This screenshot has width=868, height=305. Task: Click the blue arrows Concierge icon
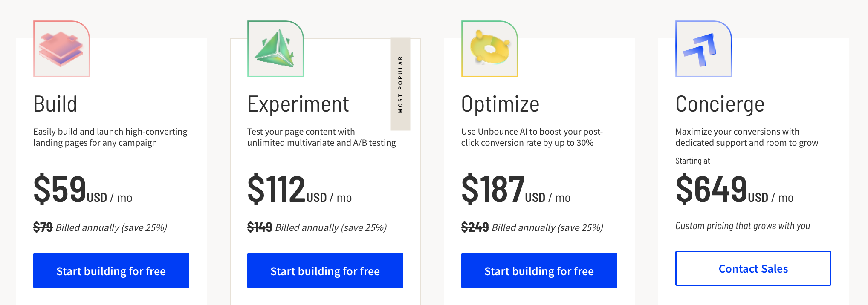703,49
